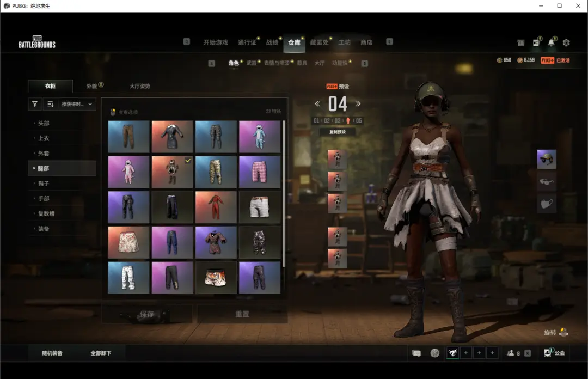588x379 pixels.
Task: Click the sort order icon
Action: [x=51, y=105]
